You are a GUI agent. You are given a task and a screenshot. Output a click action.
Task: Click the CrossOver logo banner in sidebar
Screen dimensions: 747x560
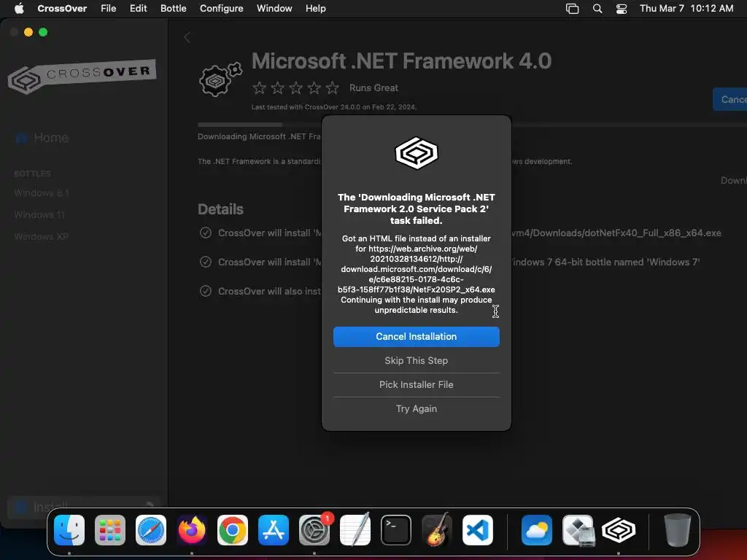(x=82, y=76)
